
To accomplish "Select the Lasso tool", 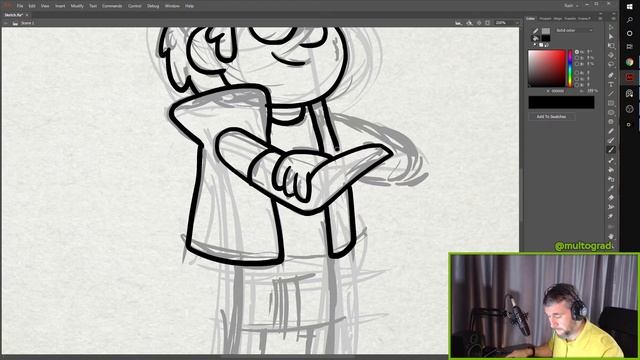I will pyautogui.click(x=611, y=64).
